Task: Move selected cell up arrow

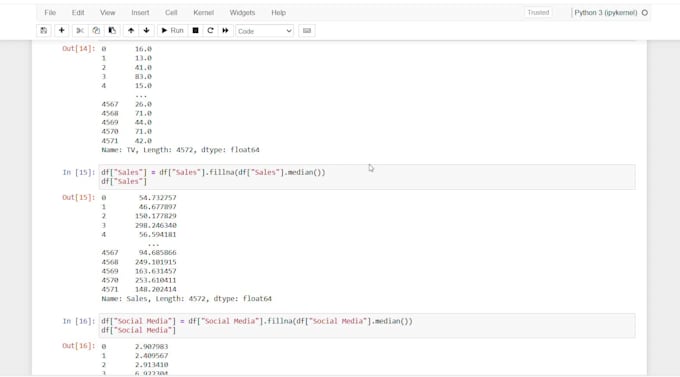Action: tap(131, 31)
